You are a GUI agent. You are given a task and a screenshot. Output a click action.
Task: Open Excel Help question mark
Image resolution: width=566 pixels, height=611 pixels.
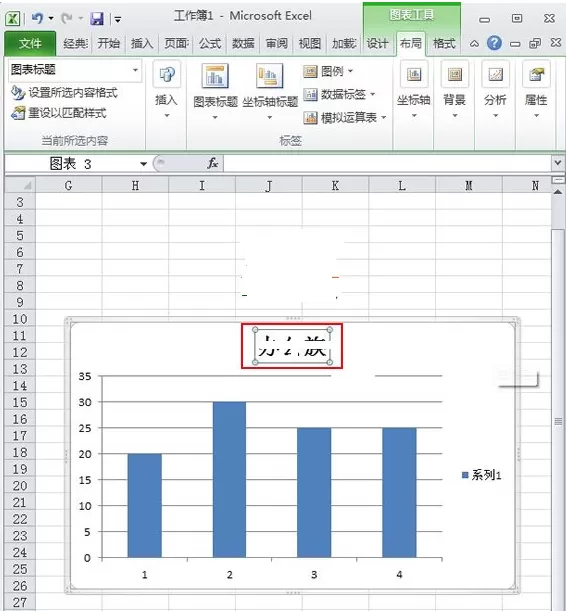494,43
